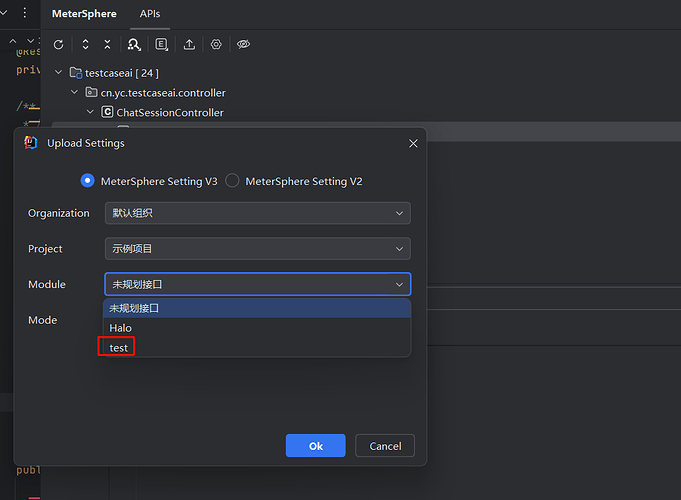Choose Halo from Module list
The image size is (681, 500).
click(x=121, y=328)
